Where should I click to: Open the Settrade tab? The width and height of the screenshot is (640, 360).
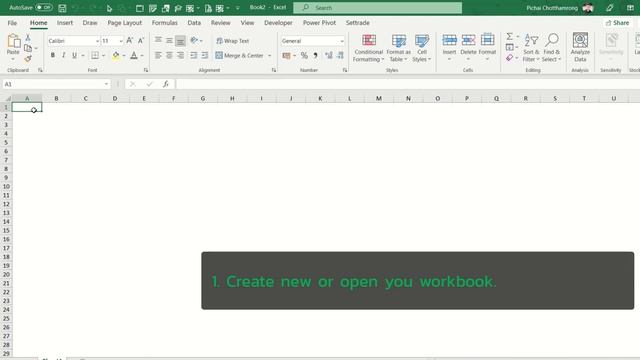[x=358, y=23]
